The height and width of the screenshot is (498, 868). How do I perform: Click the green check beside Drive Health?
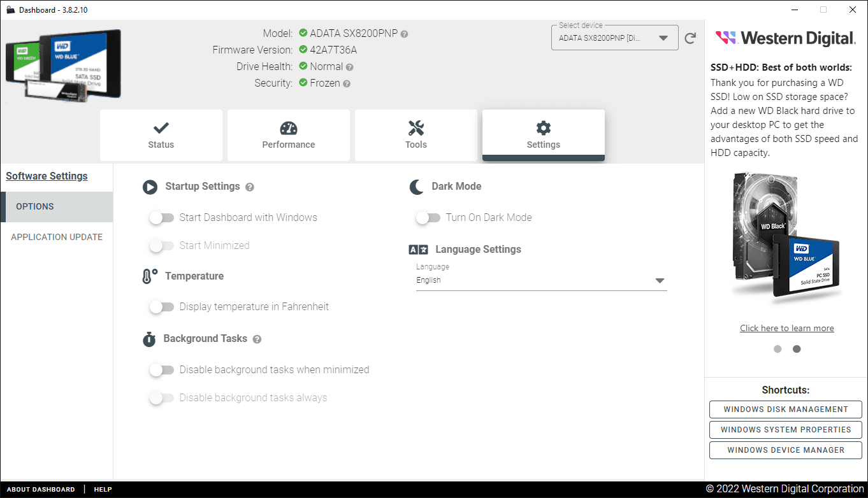coord(303,66)
